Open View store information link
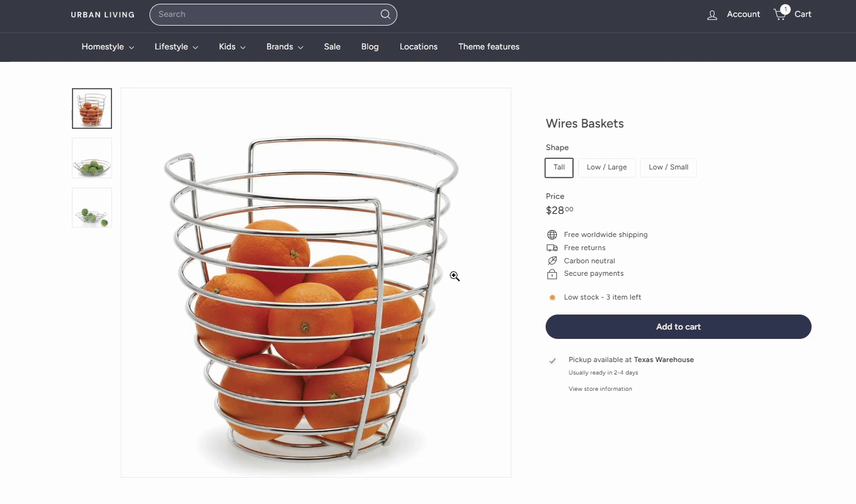Image resolution: width=856 pixels, height=504 pixels. click(600, 389)
